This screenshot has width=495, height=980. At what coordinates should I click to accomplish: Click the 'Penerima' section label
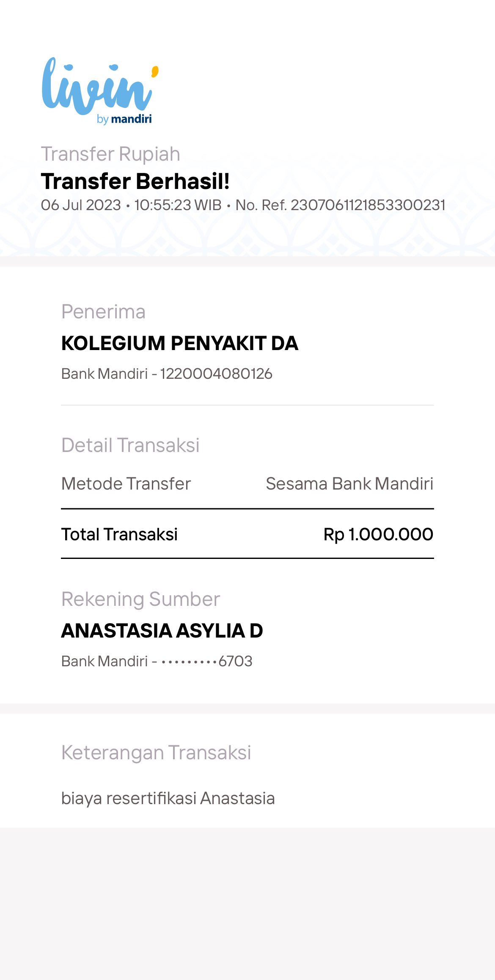pos(103,312)
